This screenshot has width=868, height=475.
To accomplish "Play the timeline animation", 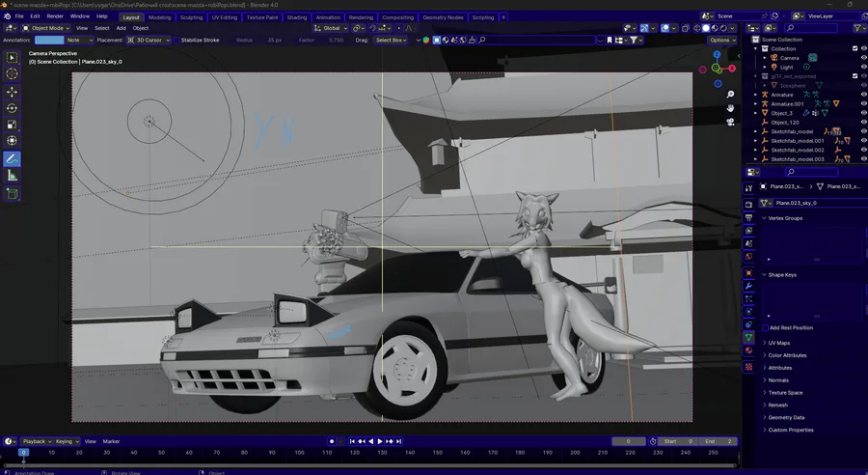I will (x=380, y=441).
